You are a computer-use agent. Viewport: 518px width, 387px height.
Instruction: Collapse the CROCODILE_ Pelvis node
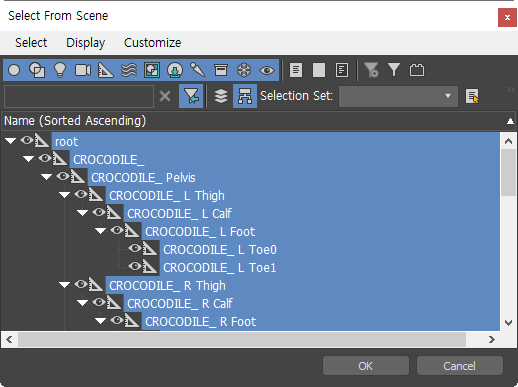[47, 177]
